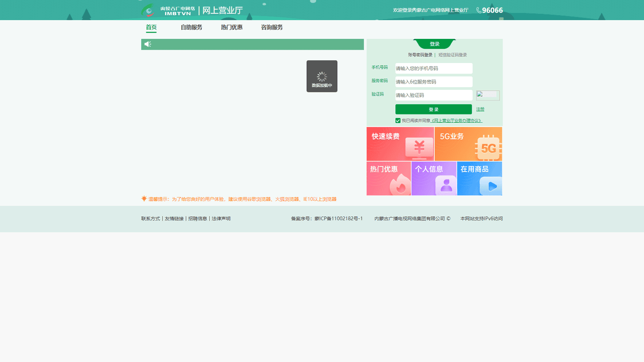644x362 pixels.
Task: Open the 法律声明 footer link
Action: click(x=221, y=219)
